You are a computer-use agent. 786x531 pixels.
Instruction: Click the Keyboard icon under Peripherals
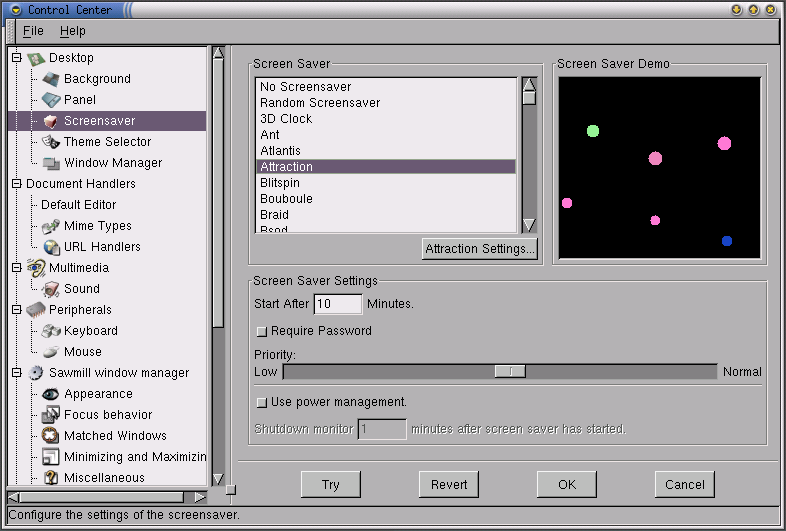pyautogui.click(x=51, y=331)
